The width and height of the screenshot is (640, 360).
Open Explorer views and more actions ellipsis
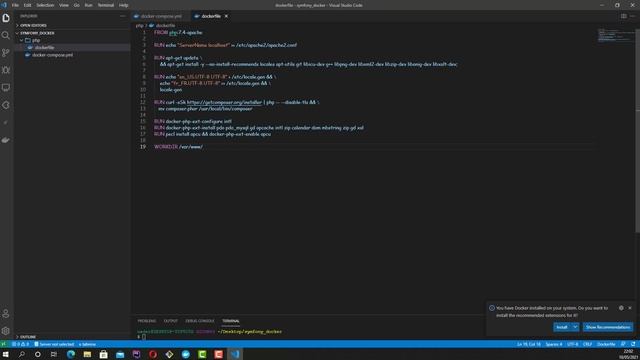[x=123, y=16]
